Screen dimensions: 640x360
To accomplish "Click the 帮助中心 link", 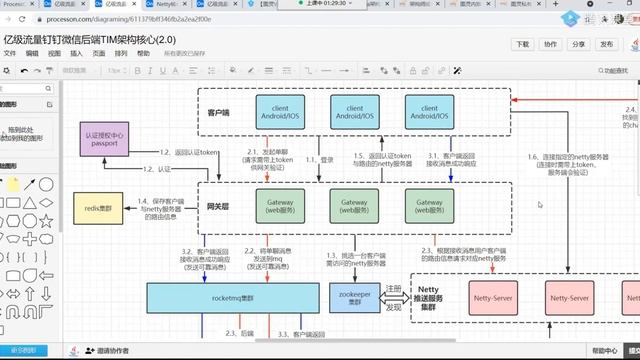I will [x=604, y=351].
